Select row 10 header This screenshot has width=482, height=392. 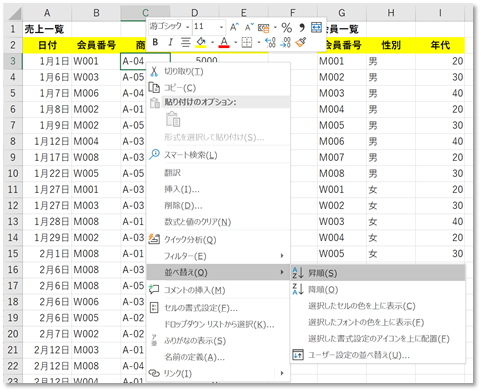13,173
